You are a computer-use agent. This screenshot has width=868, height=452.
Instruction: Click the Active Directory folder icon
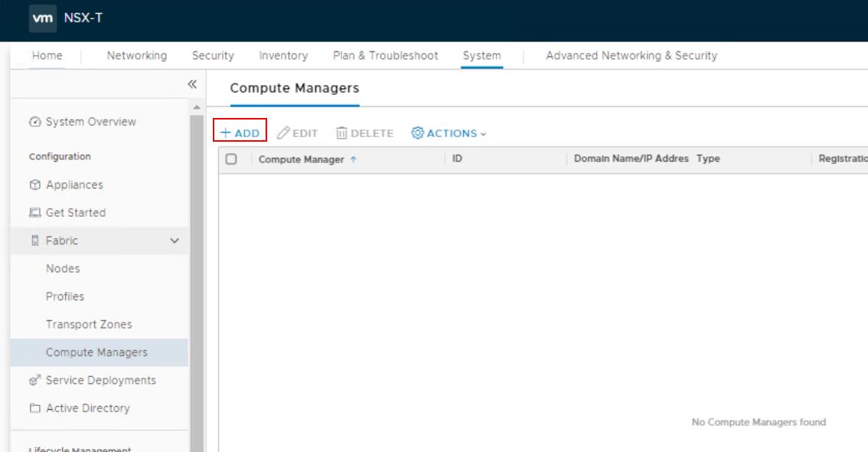pyautogui.click(x=35, y=408)
